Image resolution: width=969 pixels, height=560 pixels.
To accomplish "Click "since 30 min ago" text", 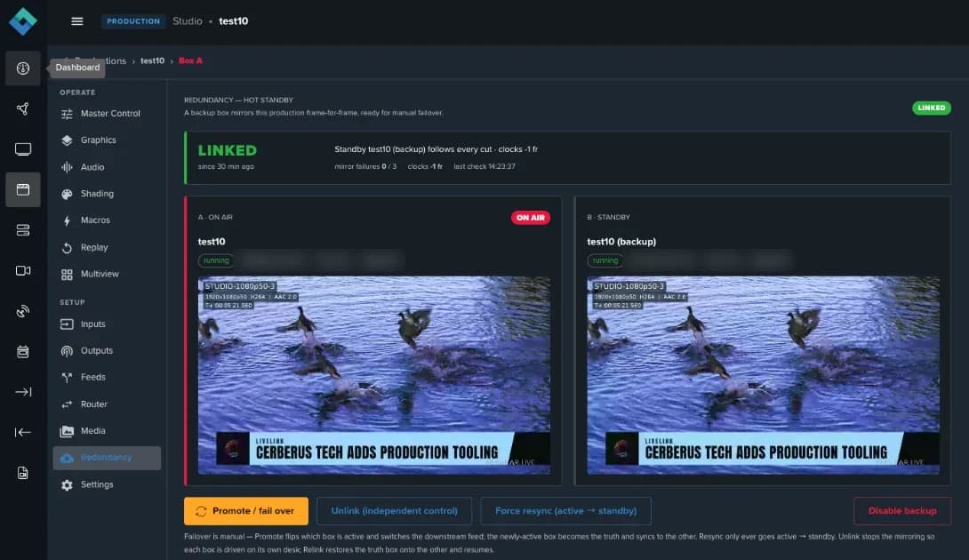I will point(226,166).
